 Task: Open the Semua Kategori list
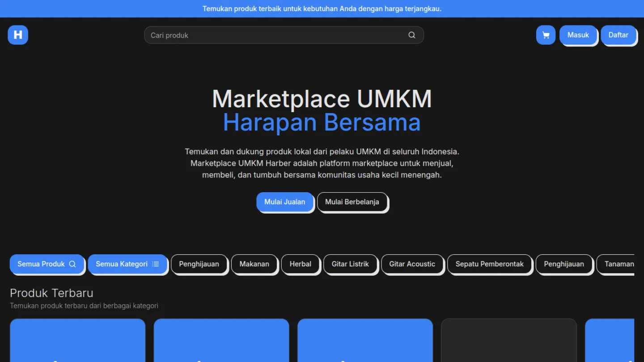pyautogui.click(x=127, y=264)
